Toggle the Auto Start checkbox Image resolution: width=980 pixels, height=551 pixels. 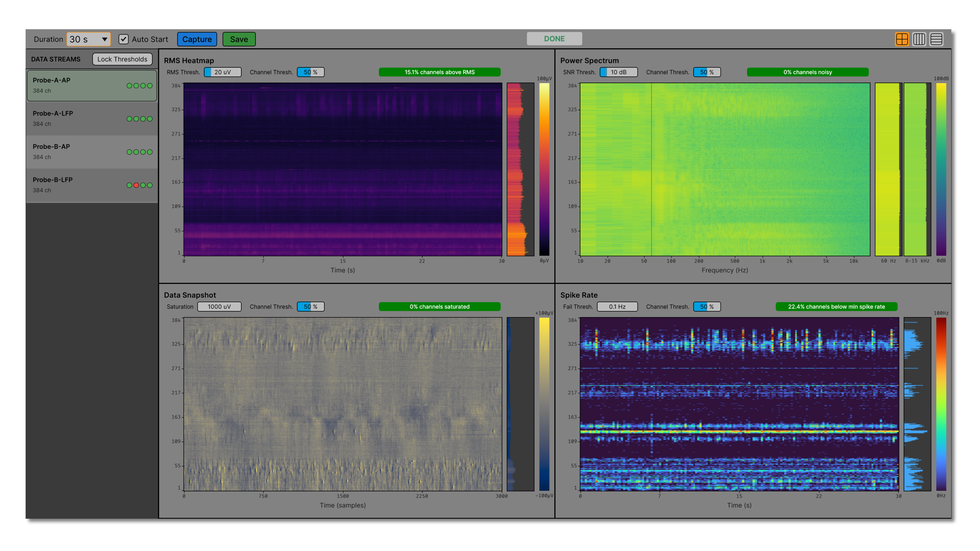(123, 39)
